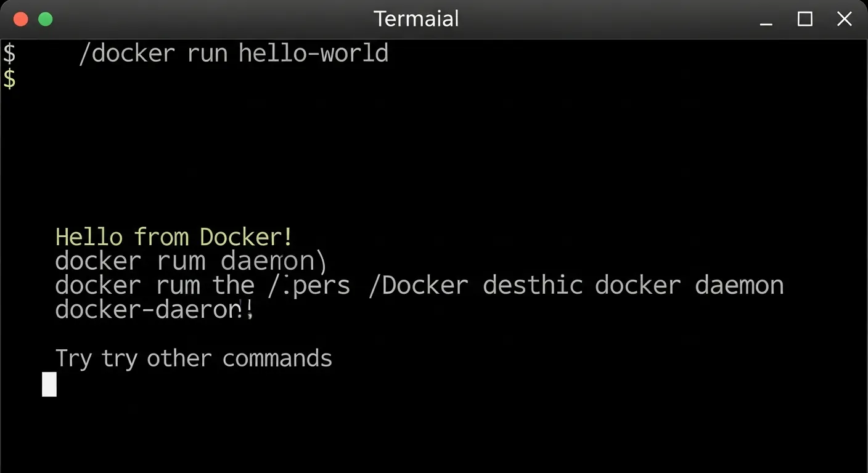The image size is (868, 473).
Task: Click the minimize dash in the title bar
Action: point(766,22)
